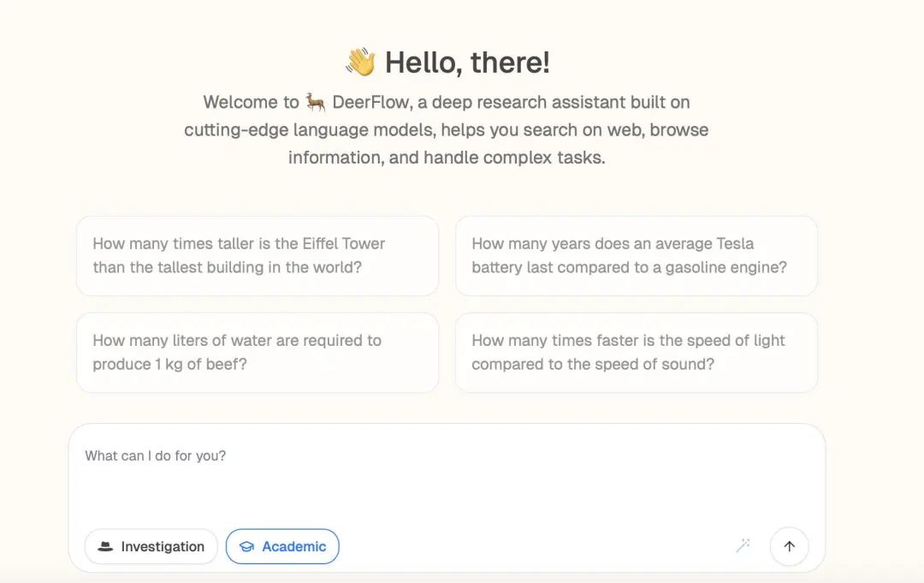This screenshot has width=924, height=583.
Task: Click the words 'Welcome to' in the intro
Action: coord(251,102)
